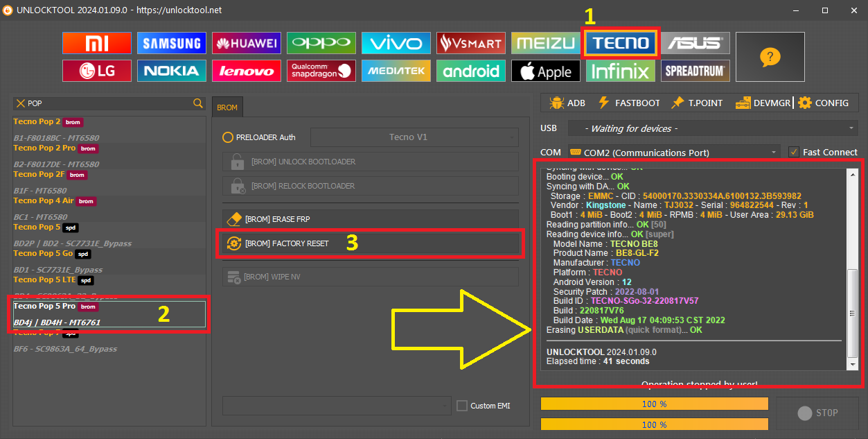The height and width of the screenshot is (439, 868).
Task: Choose the Nokia brand tile
Action: 171,71
